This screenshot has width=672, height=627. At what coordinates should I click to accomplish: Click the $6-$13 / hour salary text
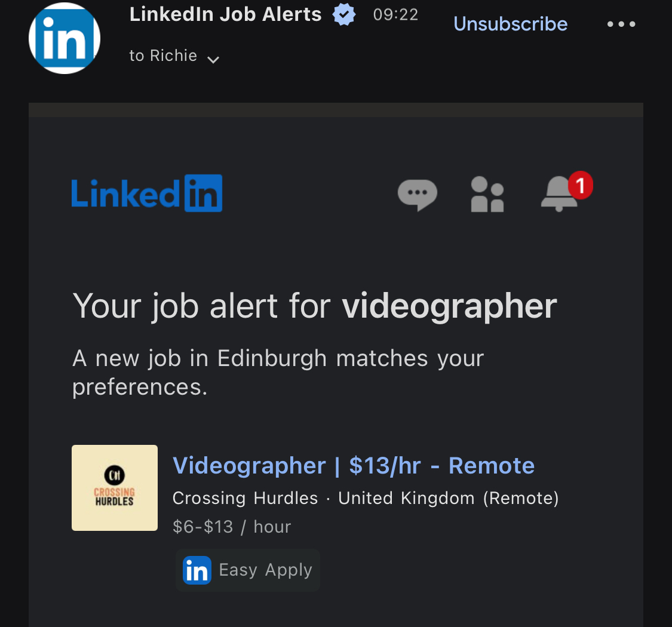(232, 527)
